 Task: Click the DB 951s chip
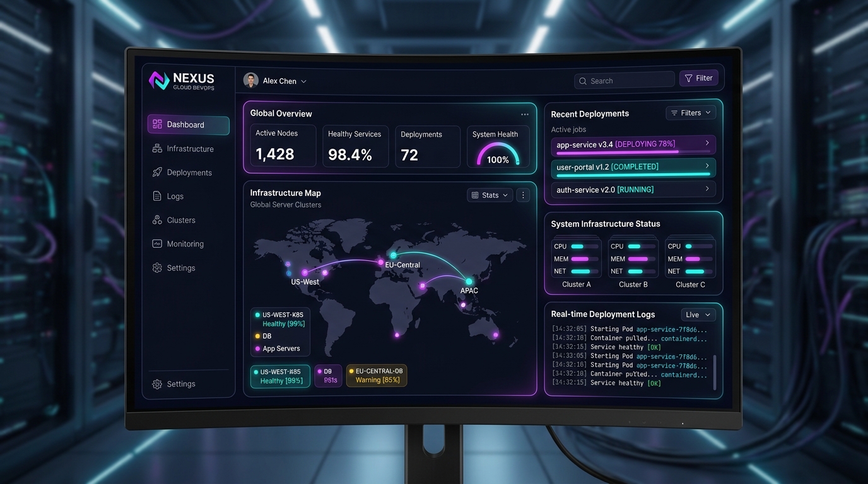[x=328, y=376]
